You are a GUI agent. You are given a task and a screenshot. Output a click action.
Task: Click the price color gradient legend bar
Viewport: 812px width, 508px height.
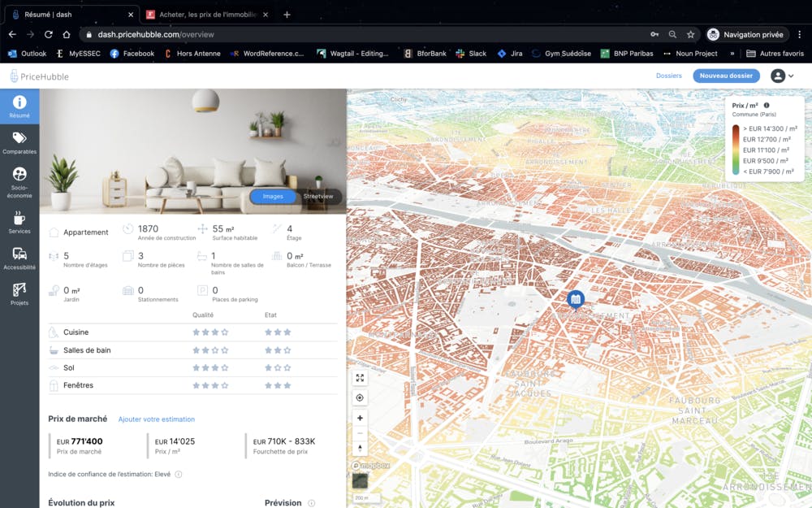click(736, 150)
